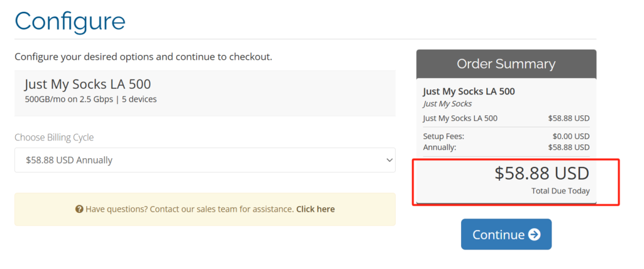
Task: Click the "Choose Billing Cycle" label
Action: 54,137
